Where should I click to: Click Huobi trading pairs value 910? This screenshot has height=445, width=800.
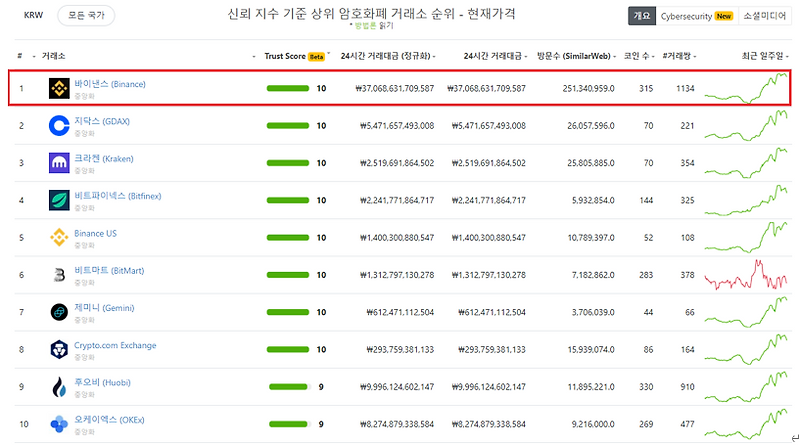point(687,387)
